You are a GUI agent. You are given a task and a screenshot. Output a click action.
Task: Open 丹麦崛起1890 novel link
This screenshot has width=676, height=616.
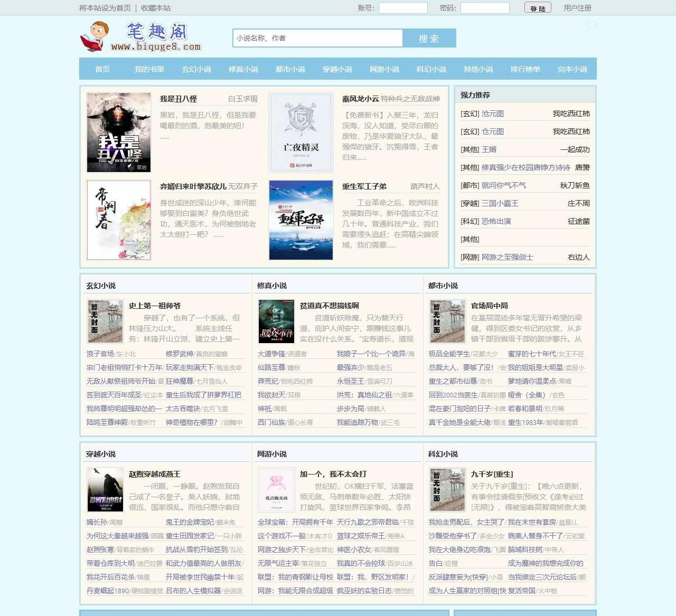tap(108, 591)
